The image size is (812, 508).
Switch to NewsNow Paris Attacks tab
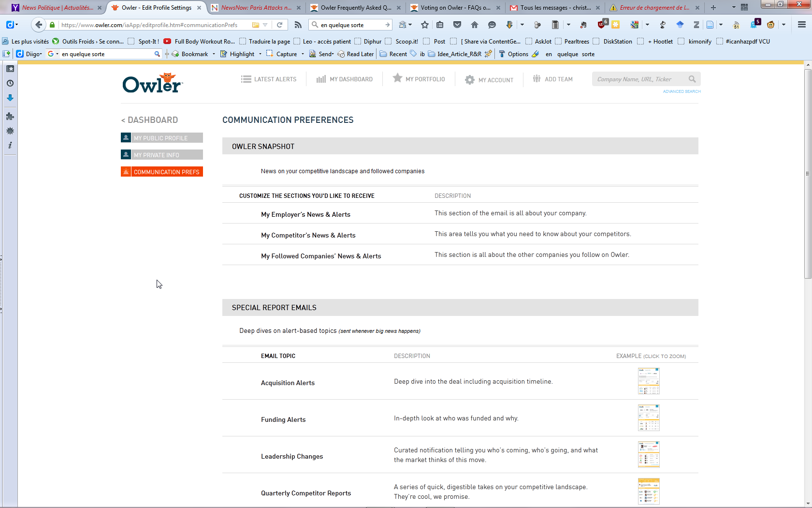(x=256, y=7)
